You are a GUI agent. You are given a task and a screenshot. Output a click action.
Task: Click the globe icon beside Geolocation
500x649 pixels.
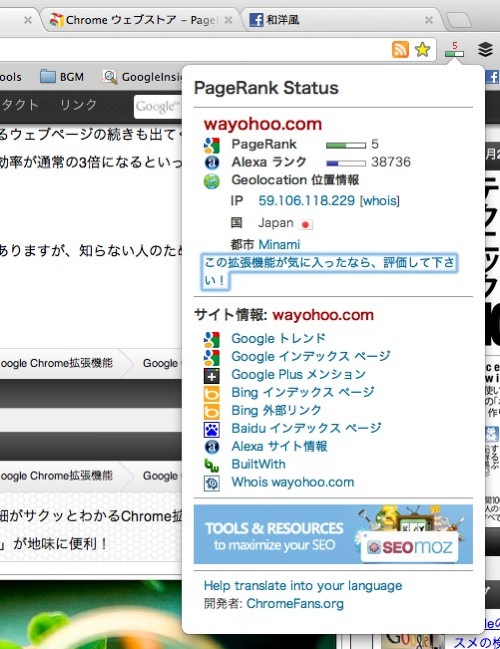pos(212,181)
